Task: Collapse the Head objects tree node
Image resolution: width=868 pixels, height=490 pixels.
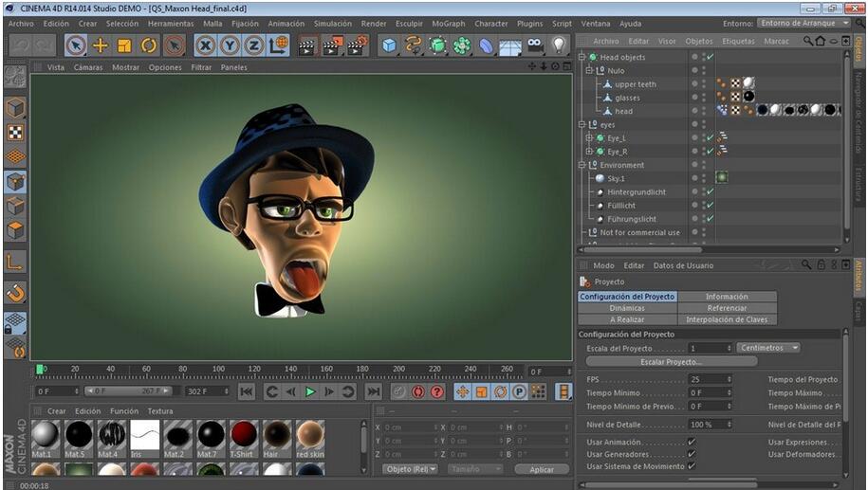Action: (x=582, y=57)
